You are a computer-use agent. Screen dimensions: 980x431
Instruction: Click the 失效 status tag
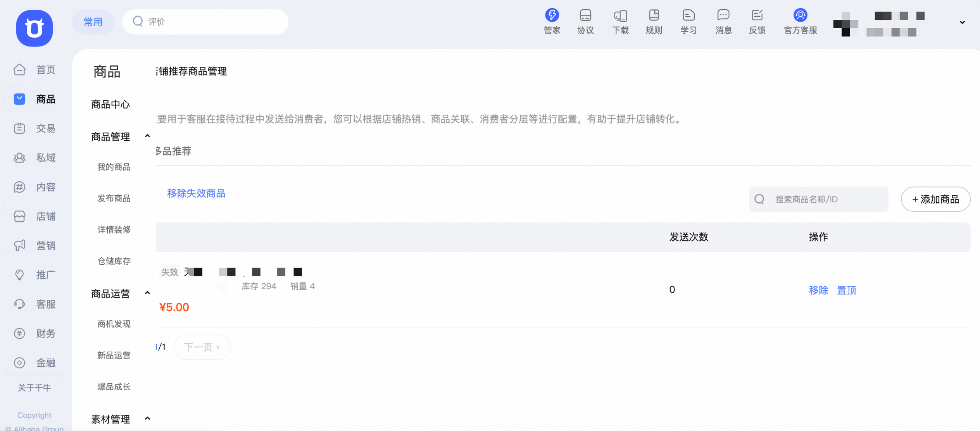point(169,272)
